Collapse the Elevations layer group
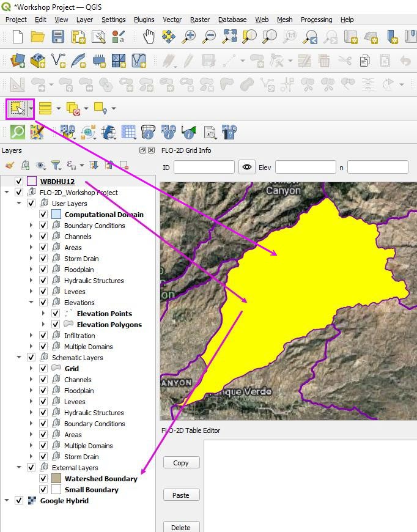The image size is (417, 532). coord(31,303)
